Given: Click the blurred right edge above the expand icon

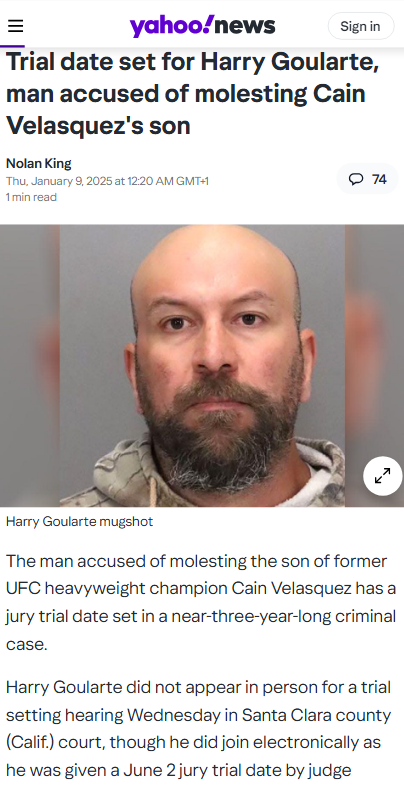Looking at the screenshot, I should pos(374,340).
